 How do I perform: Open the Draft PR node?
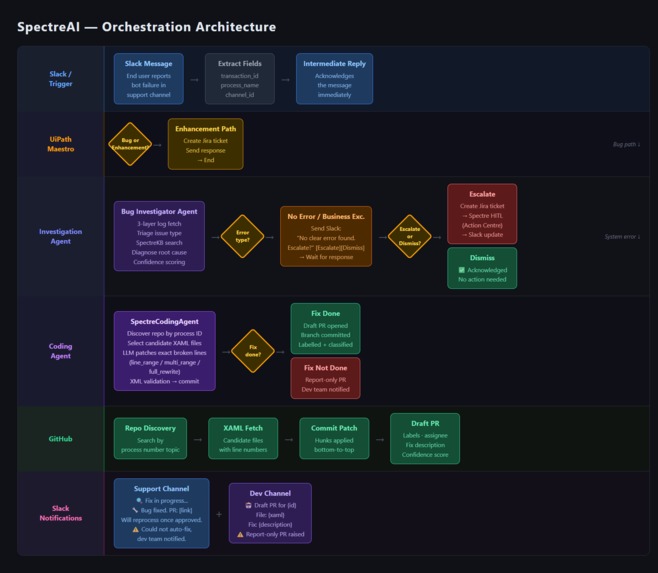[x=425, y=439]
